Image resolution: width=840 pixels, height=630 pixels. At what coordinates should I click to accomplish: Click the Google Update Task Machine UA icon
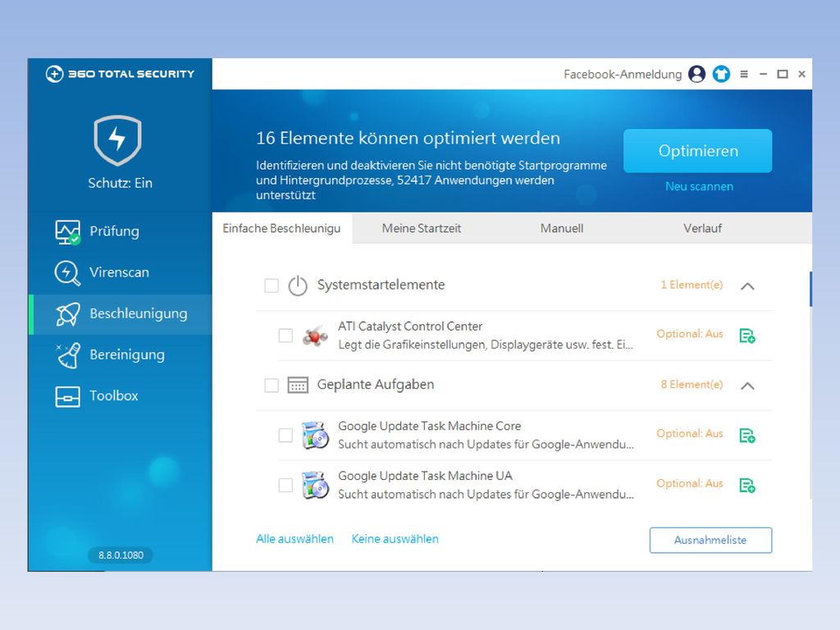point(315,485)
